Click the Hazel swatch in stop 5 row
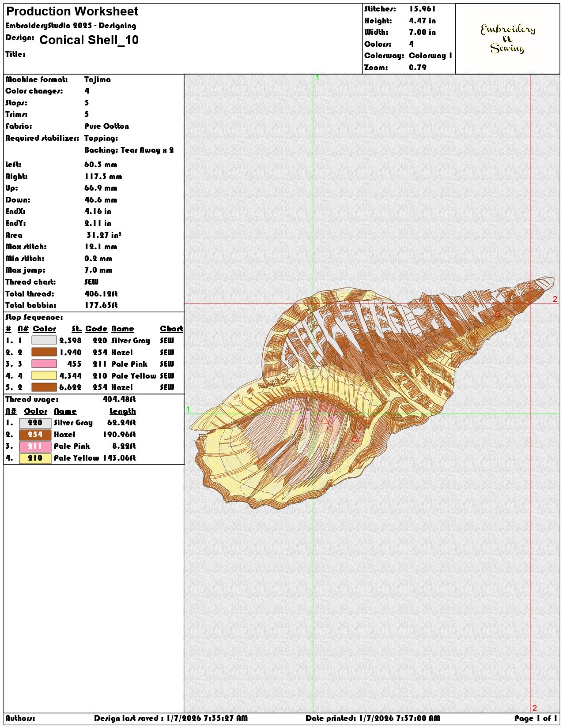The width and height of the screenshot is (563, 728). pyautogui.click(x=44, y=387)
